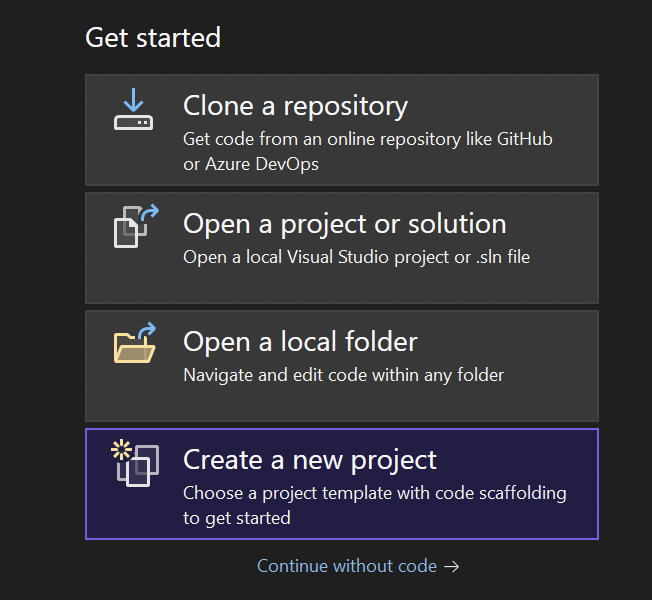Click "Choose a project template" description text

[374, 493]
